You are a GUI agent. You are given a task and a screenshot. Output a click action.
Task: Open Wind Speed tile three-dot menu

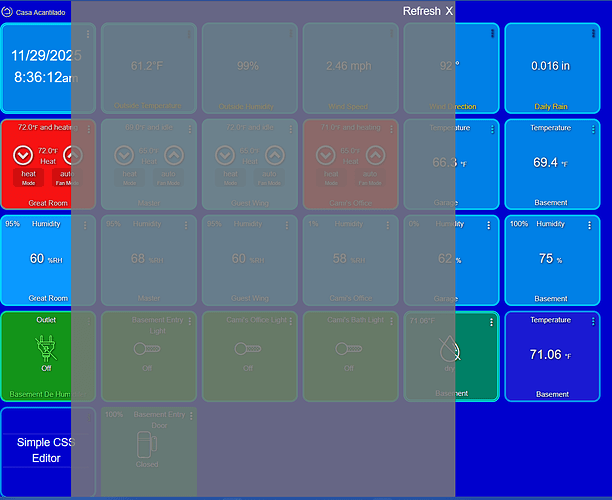(391, 34)
